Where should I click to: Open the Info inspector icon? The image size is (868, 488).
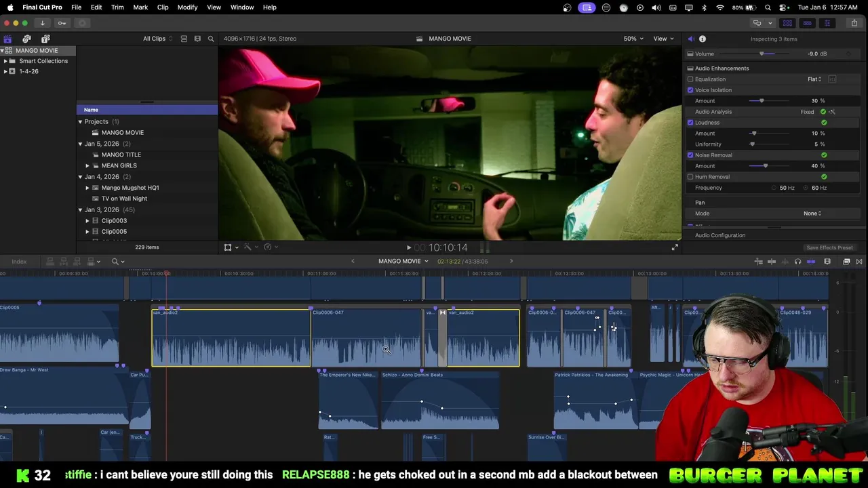coord(703,39)
